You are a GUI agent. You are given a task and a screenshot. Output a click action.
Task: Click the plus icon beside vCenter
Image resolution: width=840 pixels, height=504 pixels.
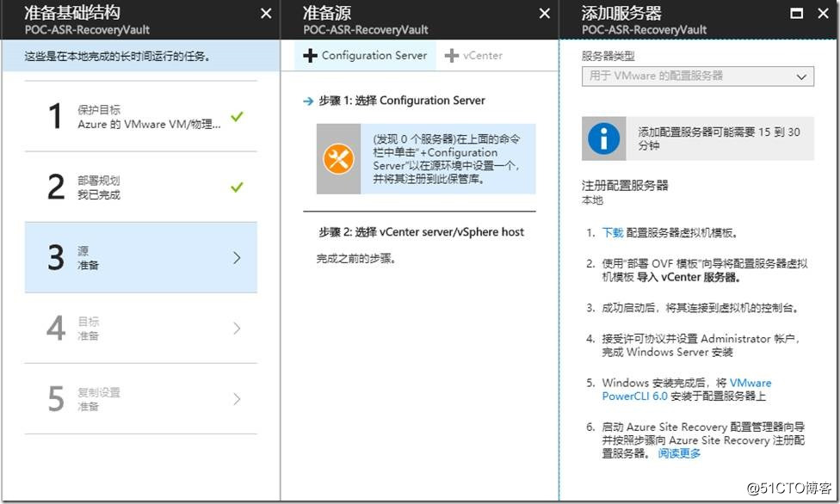452,56
